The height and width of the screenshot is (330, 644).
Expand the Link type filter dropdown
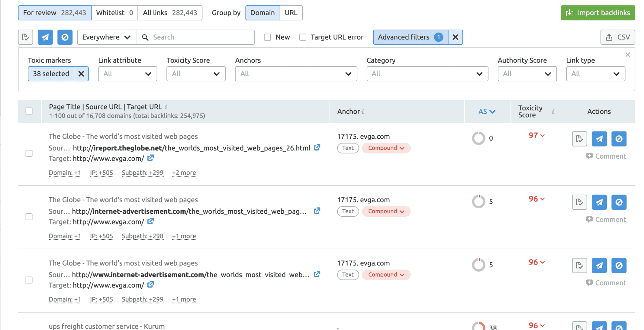click(596, 74)
